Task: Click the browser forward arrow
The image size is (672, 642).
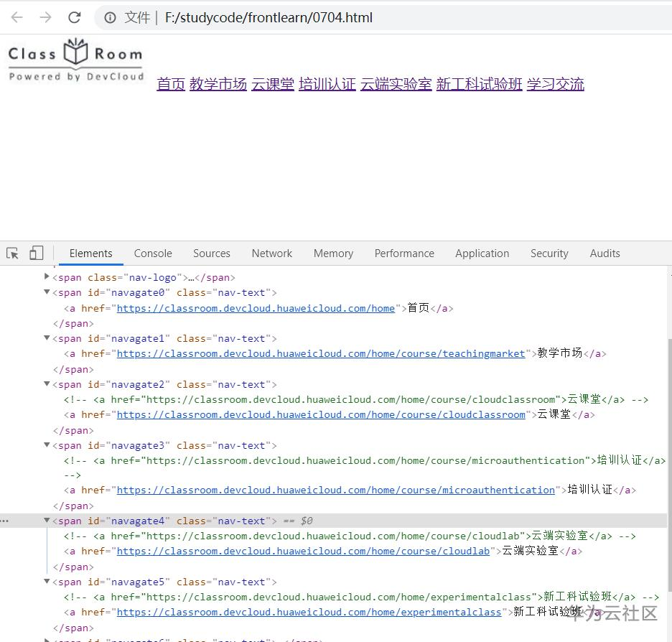Action: pos(45,17)
